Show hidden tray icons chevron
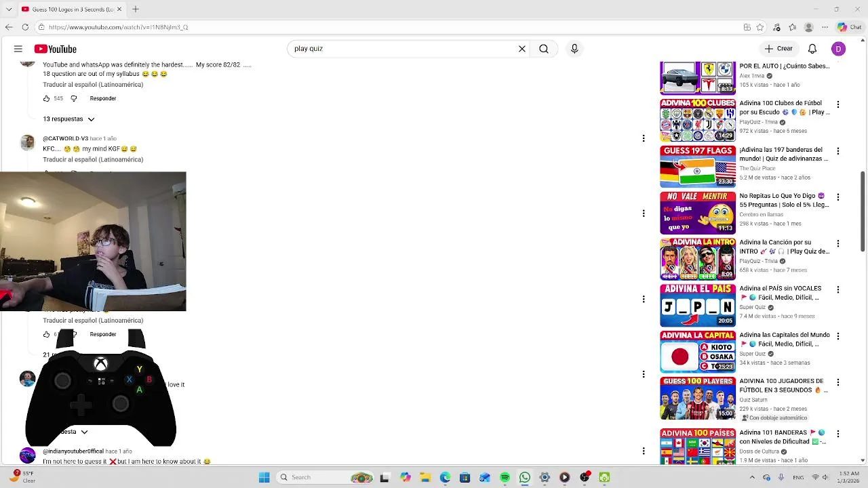 coord(751,477)
